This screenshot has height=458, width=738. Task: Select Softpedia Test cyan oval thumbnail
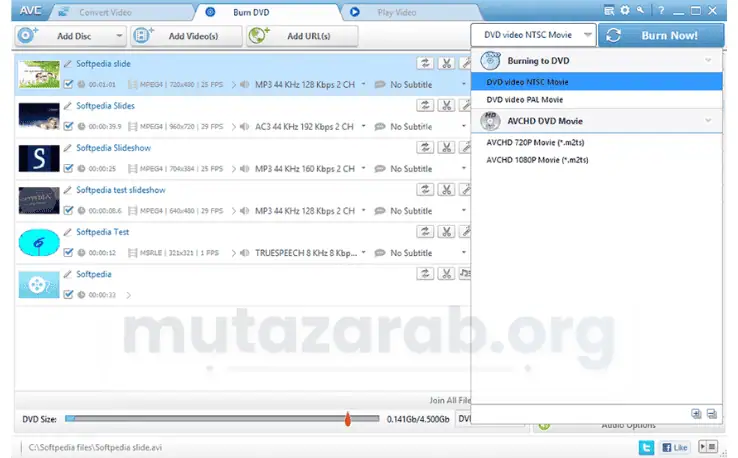(x=39, y=242)
